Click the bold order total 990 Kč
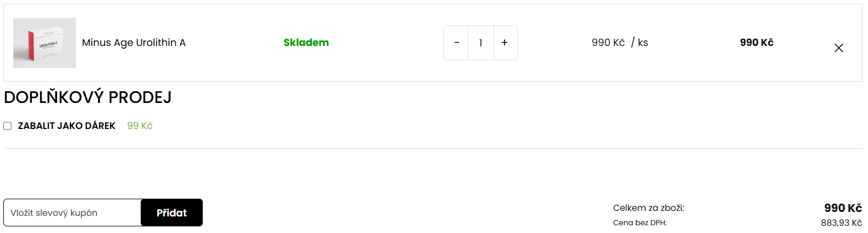Viewport: 868px width, 233px height. click(843, 208)
